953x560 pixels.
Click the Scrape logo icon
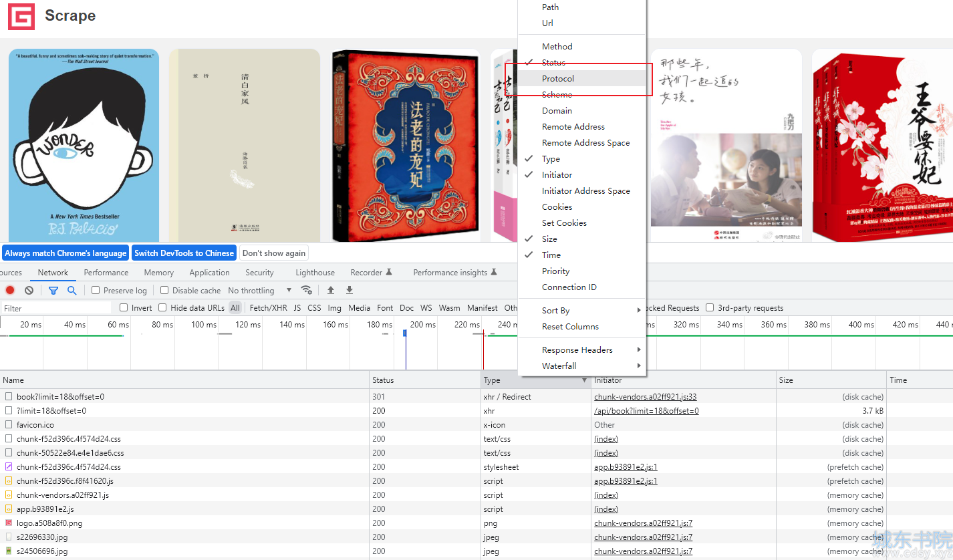pyautogui.click(x=21, y=16)
